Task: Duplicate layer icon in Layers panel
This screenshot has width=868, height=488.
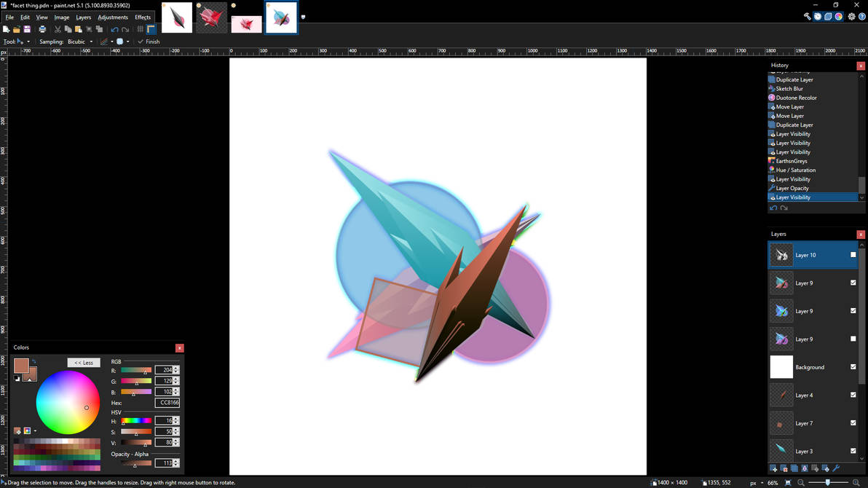Action: 794,468
